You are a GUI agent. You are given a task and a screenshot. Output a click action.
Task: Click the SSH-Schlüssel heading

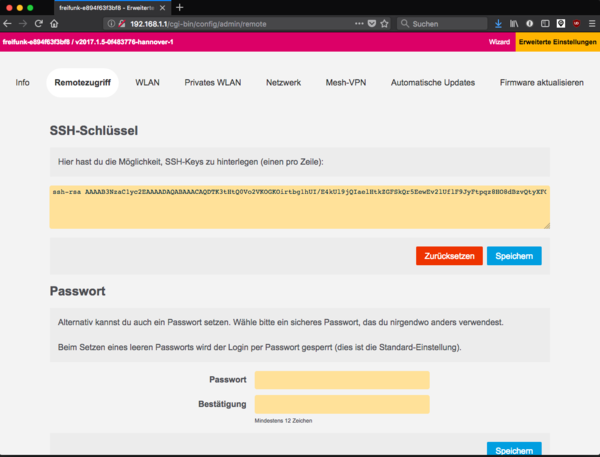pos(94,131)
